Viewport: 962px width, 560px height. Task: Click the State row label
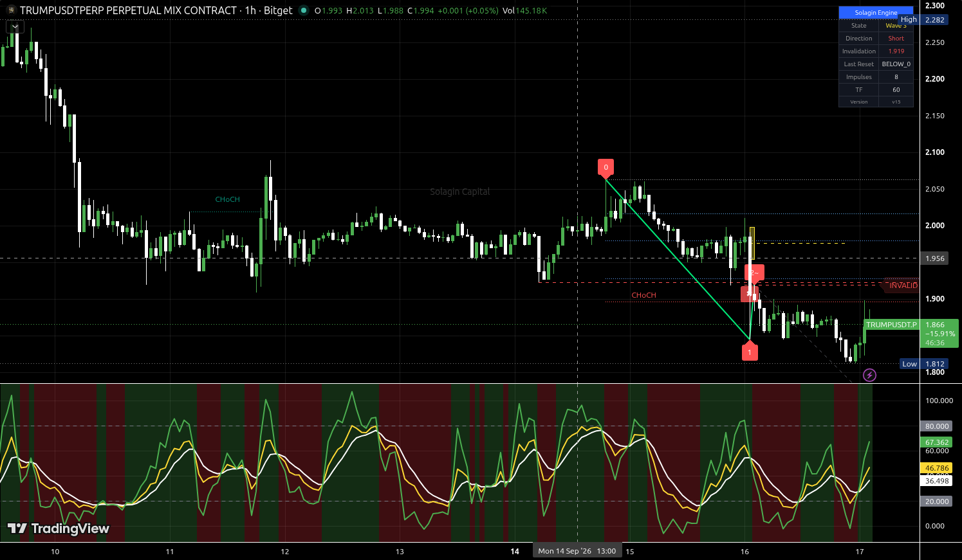coord(859,26)
